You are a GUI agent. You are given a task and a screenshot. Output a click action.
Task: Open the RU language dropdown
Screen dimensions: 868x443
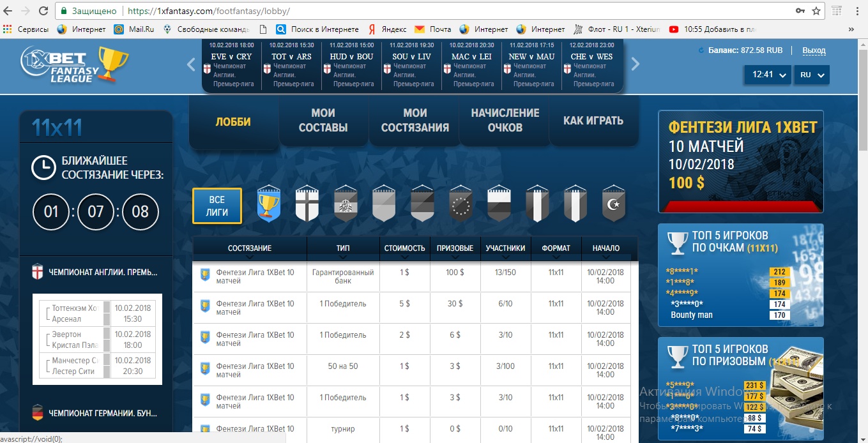[x=812, y=75]
